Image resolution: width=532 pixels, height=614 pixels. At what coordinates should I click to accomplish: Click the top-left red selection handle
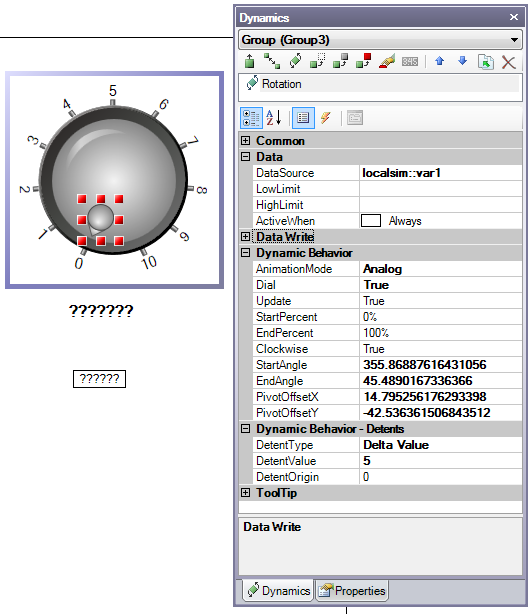point(82,199)
